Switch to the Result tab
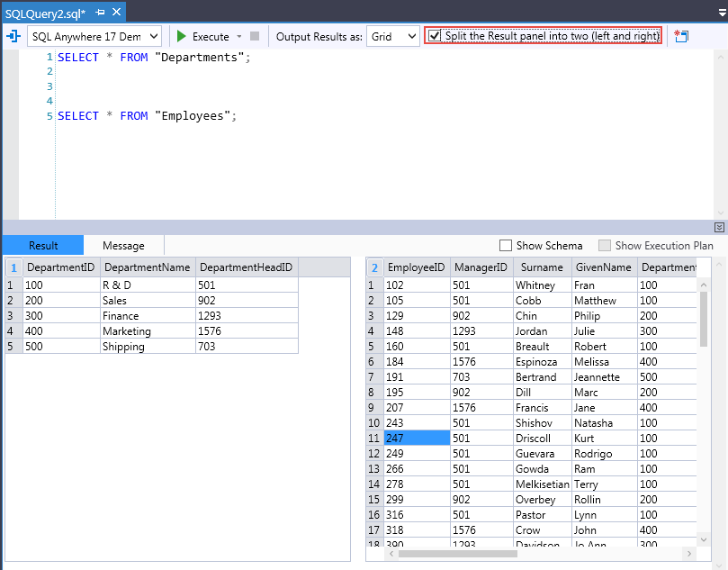This screenshot has height=570, width=728. click(x=43, y=246)
